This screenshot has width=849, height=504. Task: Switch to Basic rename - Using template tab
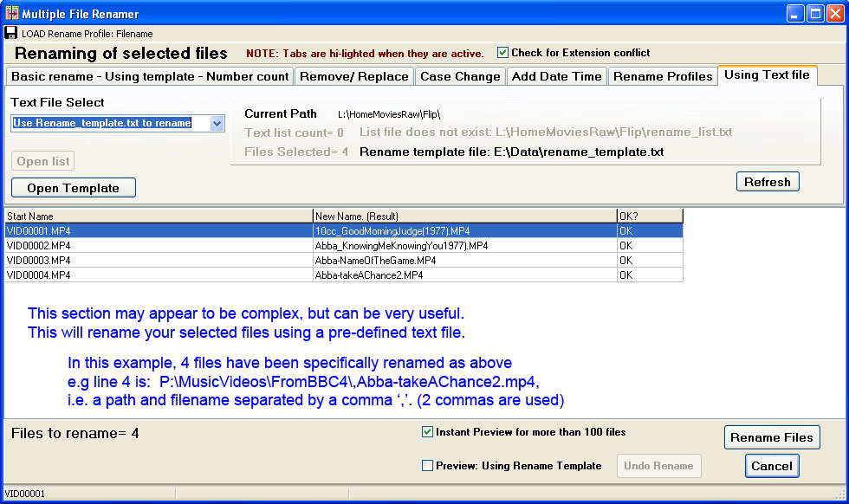pos(150,76)
